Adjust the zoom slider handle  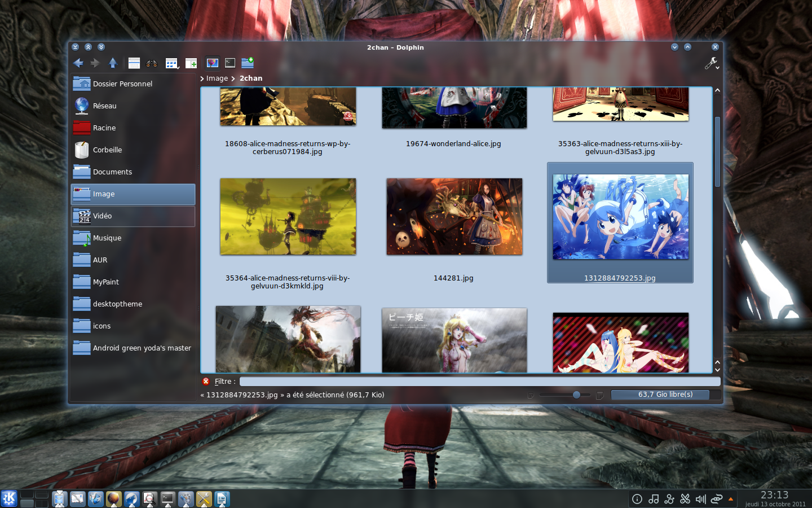click(x=576, y=395)
